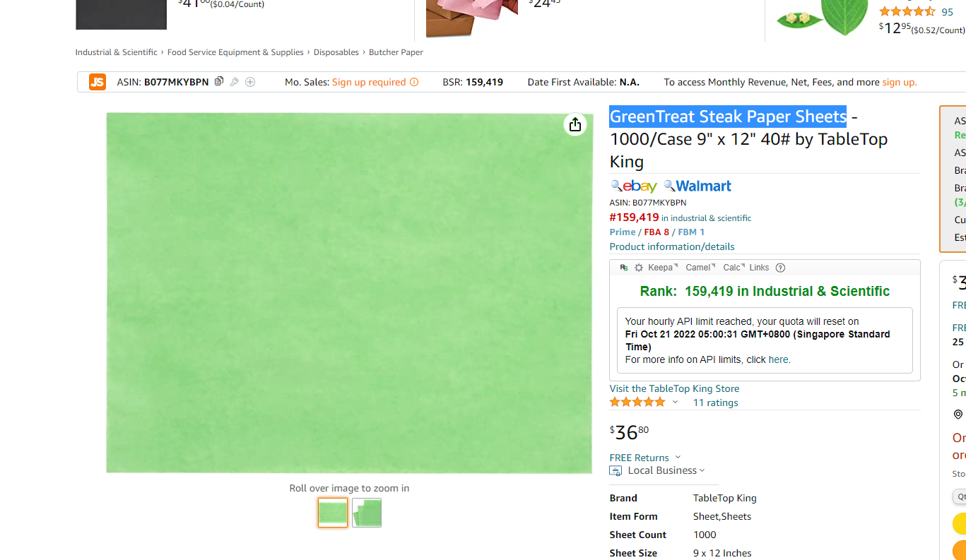
Task: Click the ASIN value B077MKYBPN in toolbar
Action: [x=177, y=82]
